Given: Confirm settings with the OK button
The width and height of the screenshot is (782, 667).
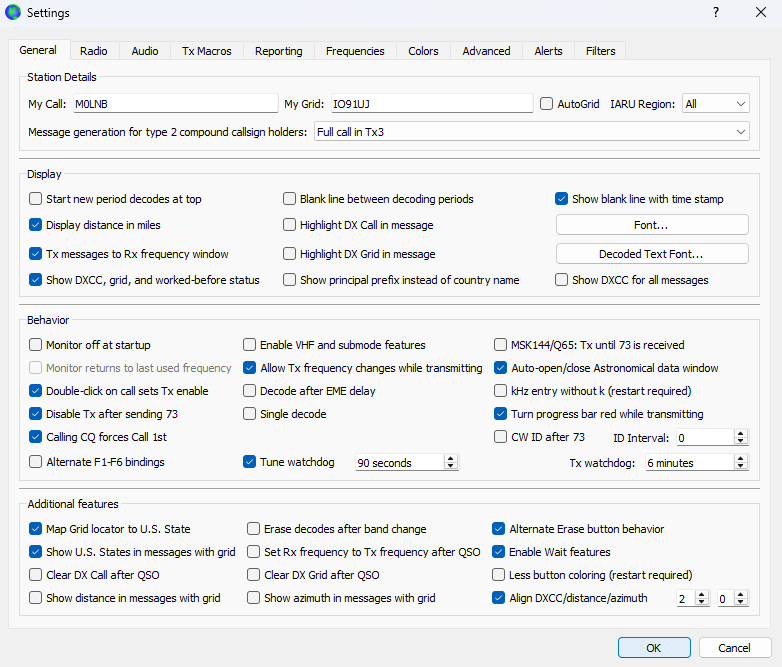Looking at the screenshot, I should pos(653,648).
